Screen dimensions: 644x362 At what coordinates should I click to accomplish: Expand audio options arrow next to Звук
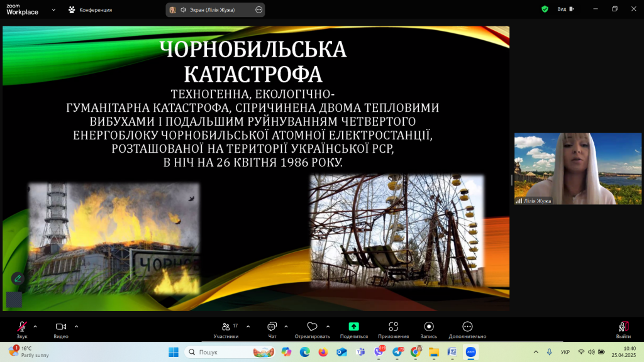point(35,326)
